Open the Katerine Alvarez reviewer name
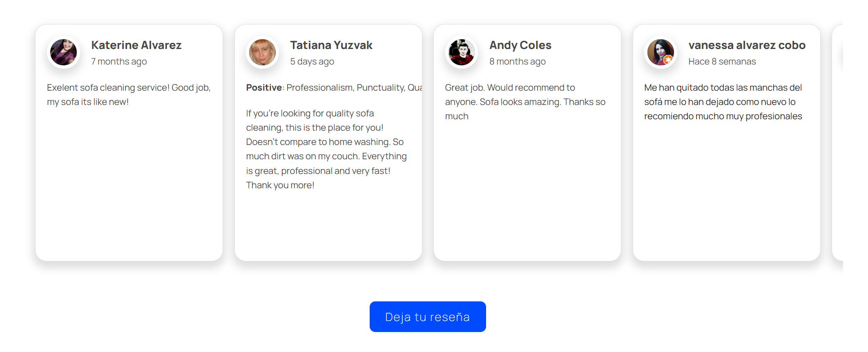The height and width of the screenshot is (352, 868). pyautogui.click(x=136, y=45)
